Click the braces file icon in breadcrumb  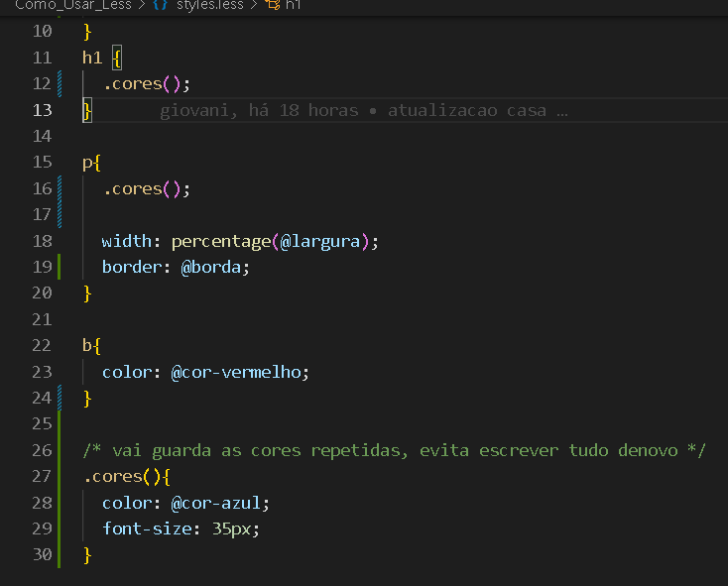(160, 5)
